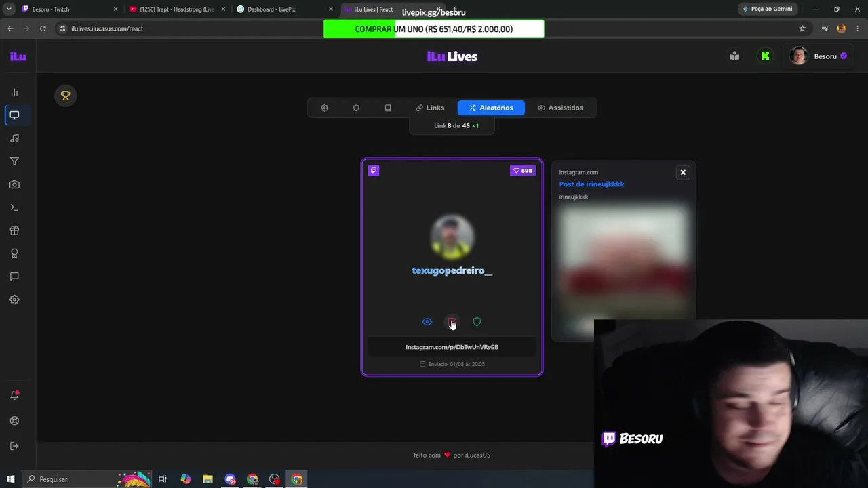The height and width of the screenshot is (488, 868).
Task: Click the filter funnel icon in sidebar
Action: point(14,161)
